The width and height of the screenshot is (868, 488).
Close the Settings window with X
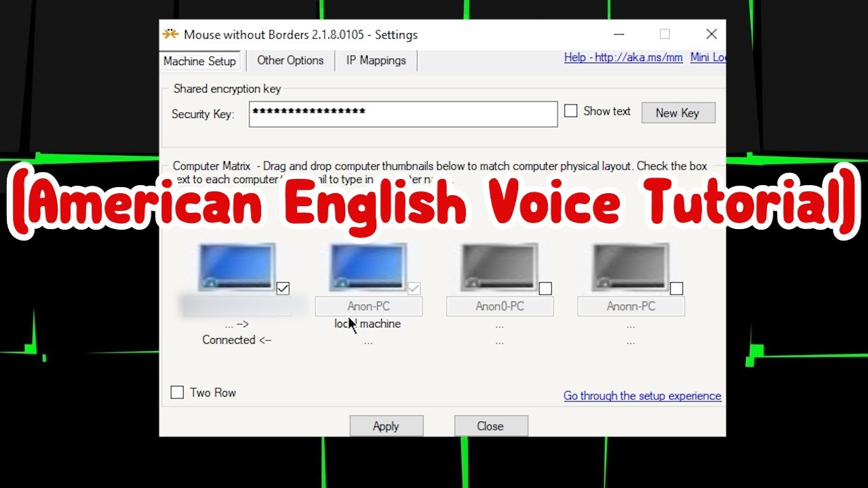(x=711, y=34)
